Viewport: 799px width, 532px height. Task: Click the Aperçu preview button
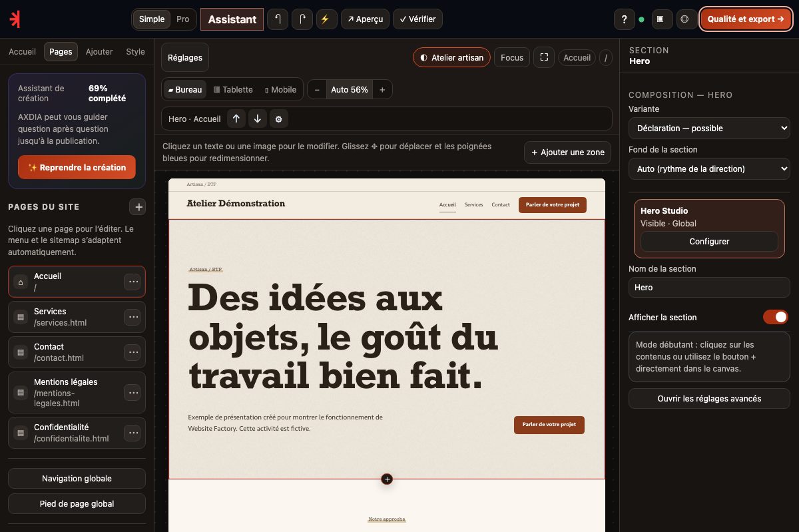coord(365,19)
